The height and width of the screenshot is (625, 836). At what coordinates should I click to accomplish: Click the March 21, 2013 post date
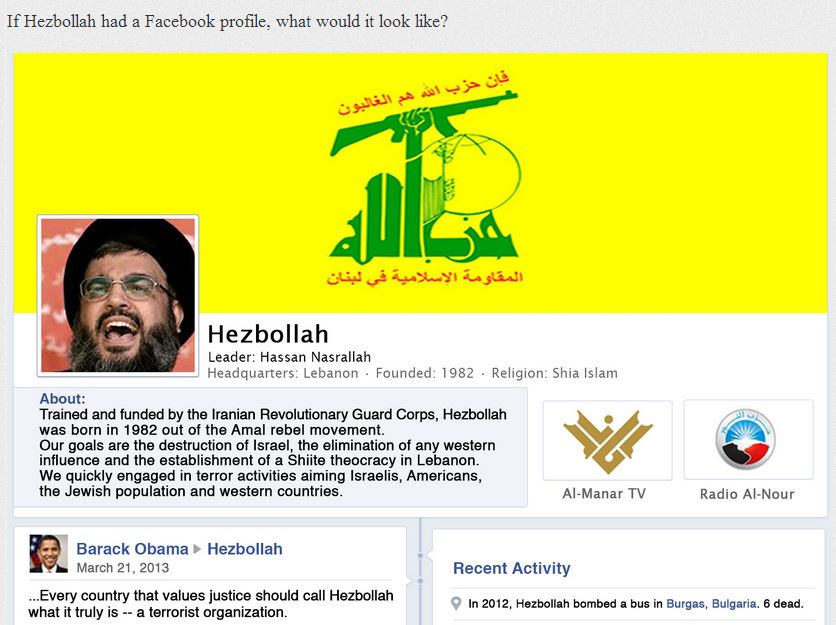click(123, 567)
